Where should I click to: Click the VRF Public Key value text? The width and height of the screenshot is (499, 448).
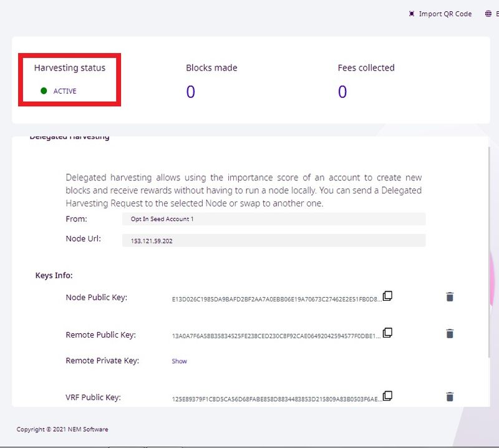click(274, 398)
